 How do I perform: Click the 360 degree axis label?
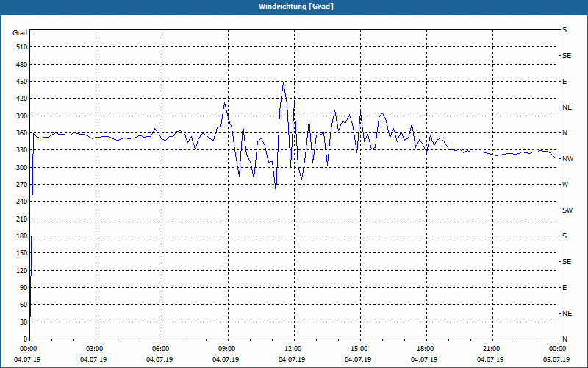coord(22,133)
